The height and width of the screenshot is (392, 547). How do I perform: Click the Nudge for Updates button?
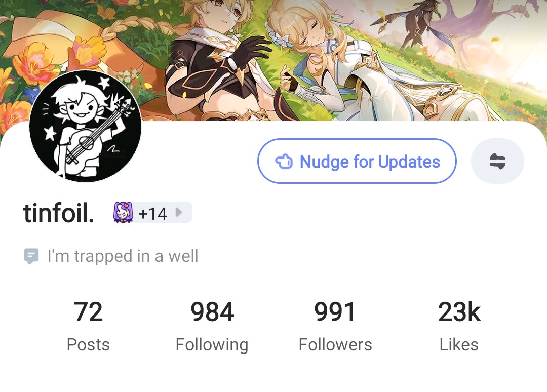(357, 161)
